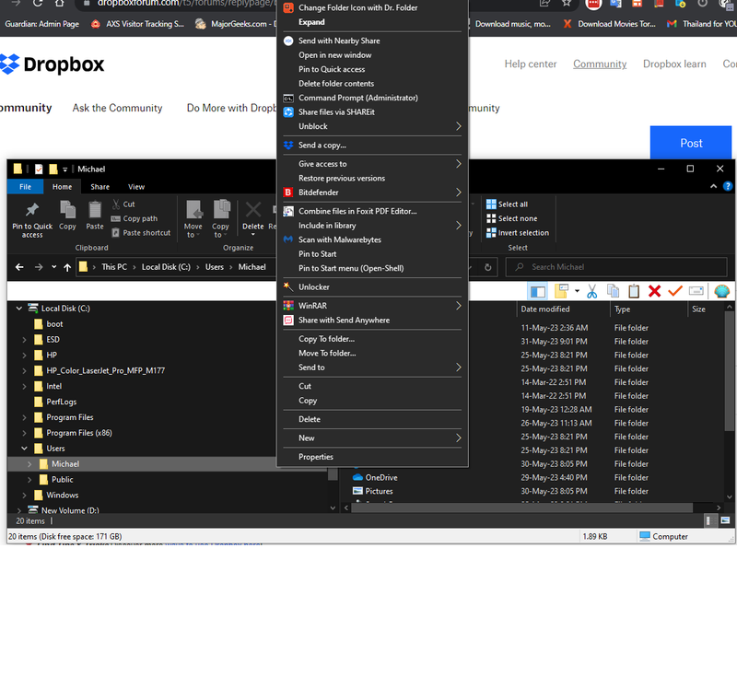Expand the Bitdefender submenu

pos(372,192)
